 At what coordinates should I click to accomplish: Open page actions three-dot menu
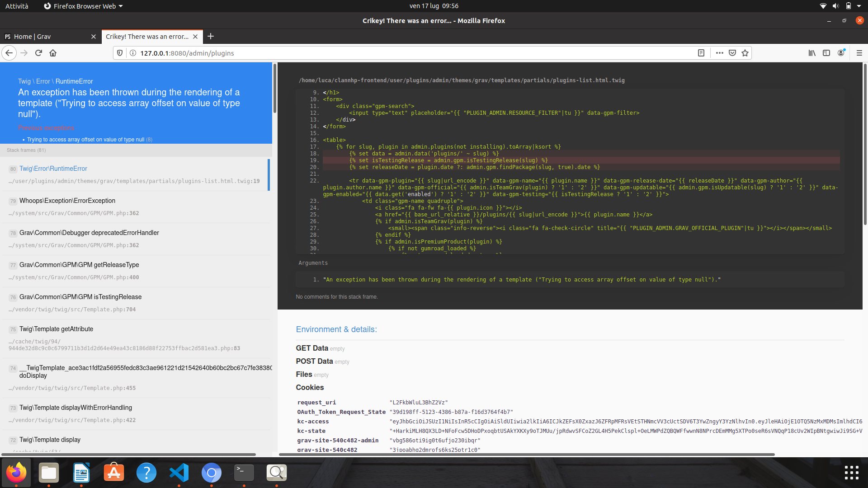point(720,53)
